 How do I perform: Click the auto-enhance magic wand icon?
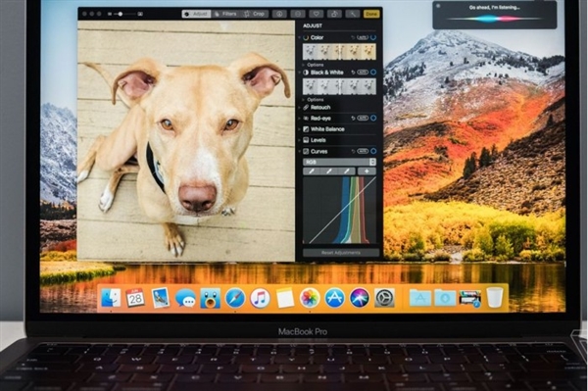coord(353,14)
